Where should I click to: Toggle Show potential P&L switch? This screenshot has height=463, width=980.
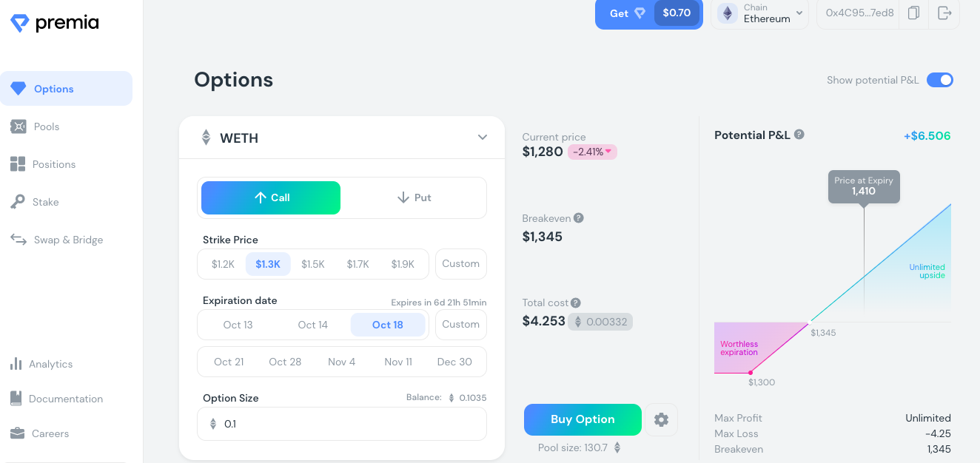click(x=940, y=80)
